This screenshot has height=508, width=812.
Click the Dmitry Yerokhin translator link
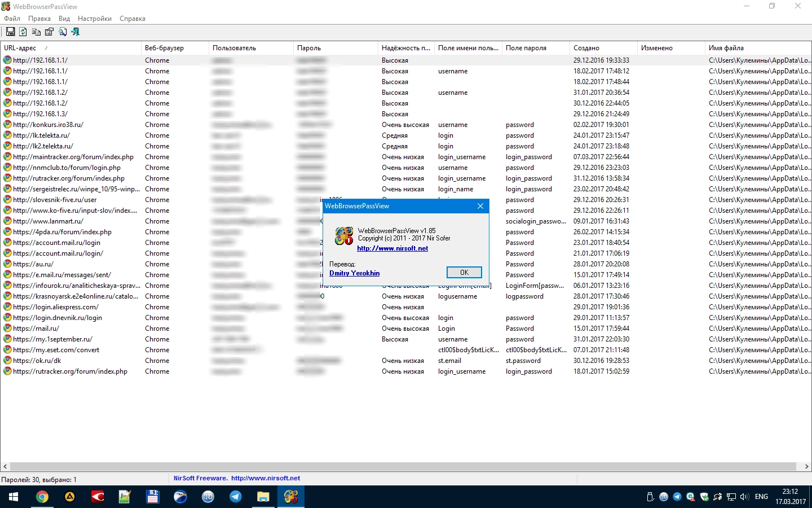(355, 273)
